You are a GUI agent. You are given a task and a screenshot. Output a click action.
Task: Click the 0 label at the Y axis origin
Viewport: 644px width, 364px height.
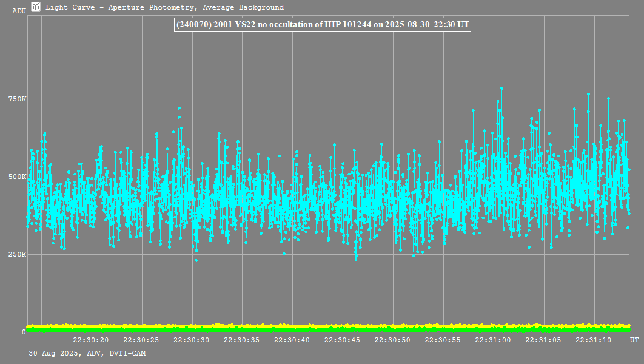[24, 332]
